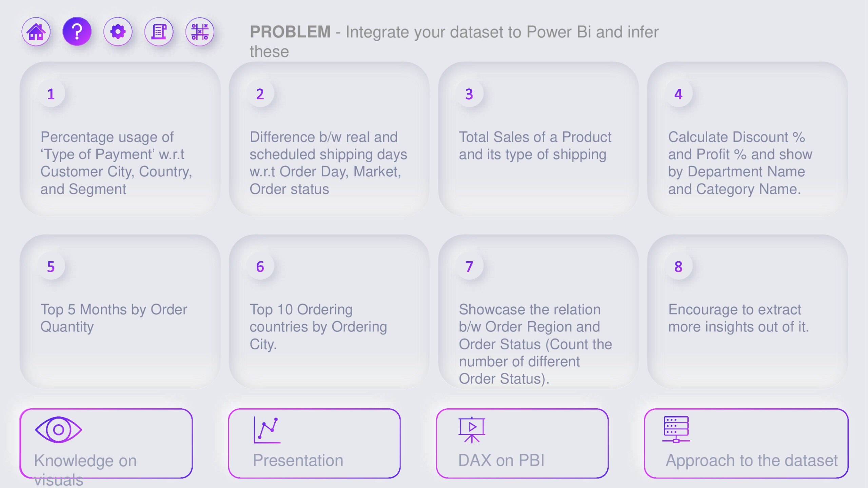Select the number 4 badge
This screenshot has width=868, height=488.
pos(678,94)
